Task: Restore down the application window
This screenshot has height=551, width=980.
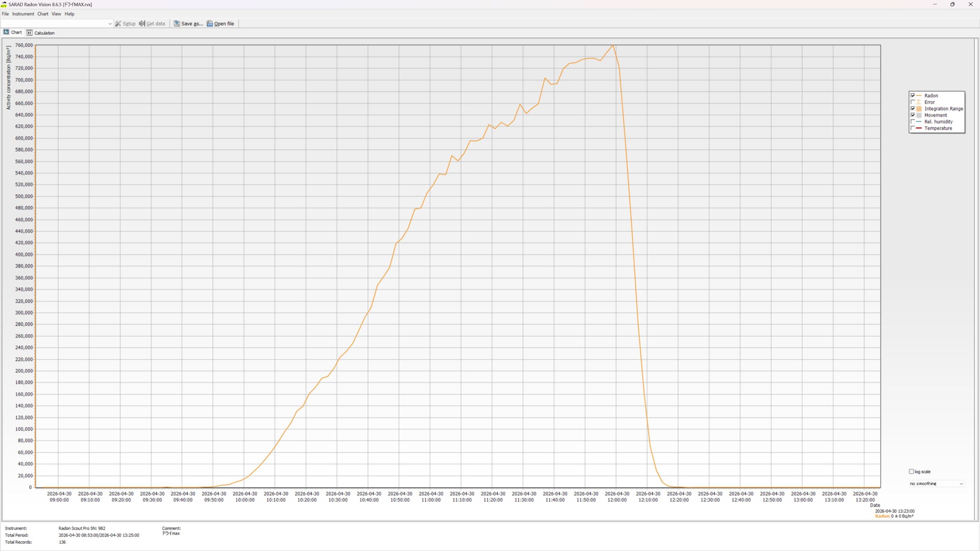Action: pos(952,5)
